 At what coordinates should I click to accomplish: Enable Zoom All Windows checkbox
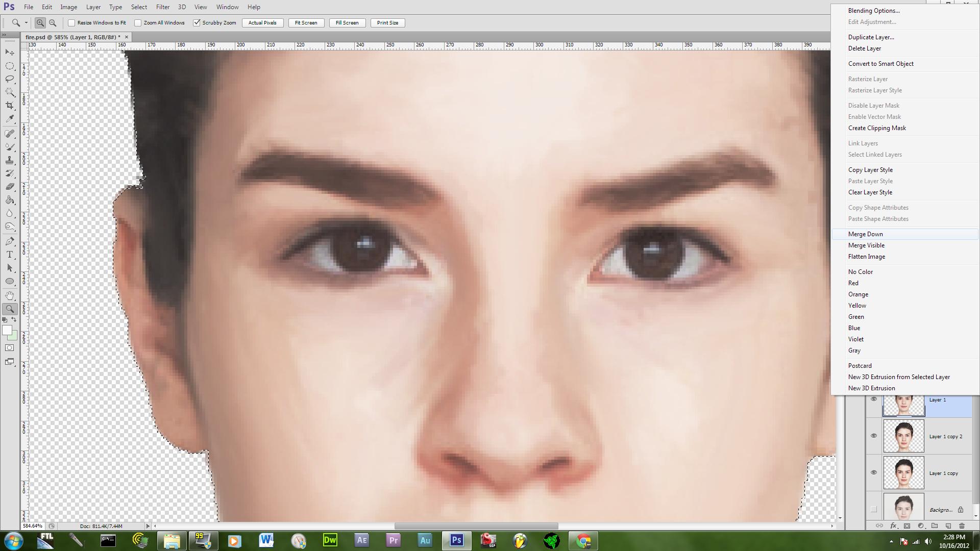click(138, 23)
